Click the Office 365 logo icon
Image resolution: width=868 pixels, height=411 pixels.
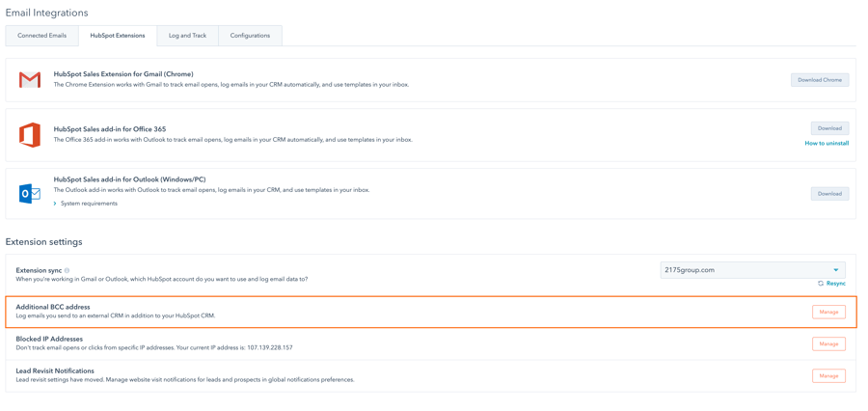[x=29, y=135]
